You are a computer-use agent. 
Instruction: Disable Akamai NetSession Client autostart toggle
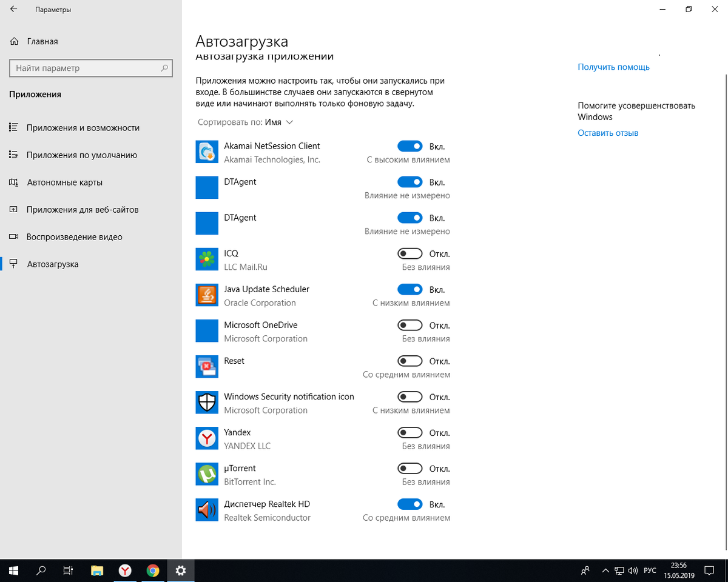pos(410,146)
